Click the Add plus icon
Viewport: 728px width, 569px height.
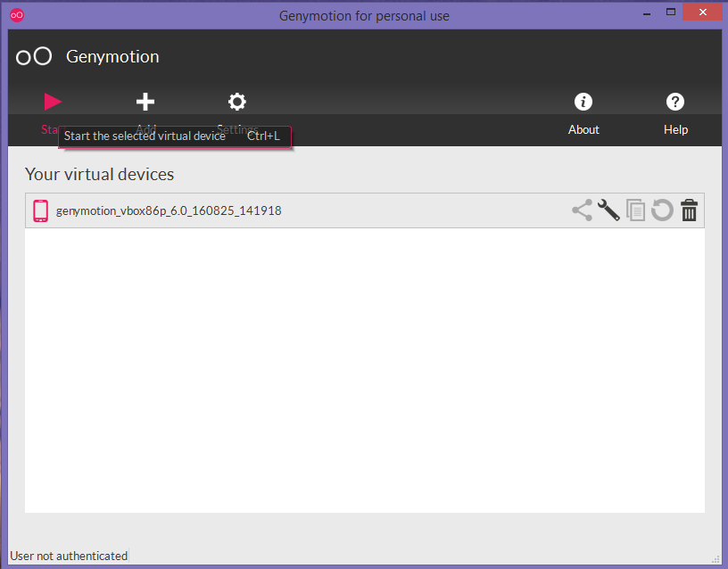click(x=145, y=102)
